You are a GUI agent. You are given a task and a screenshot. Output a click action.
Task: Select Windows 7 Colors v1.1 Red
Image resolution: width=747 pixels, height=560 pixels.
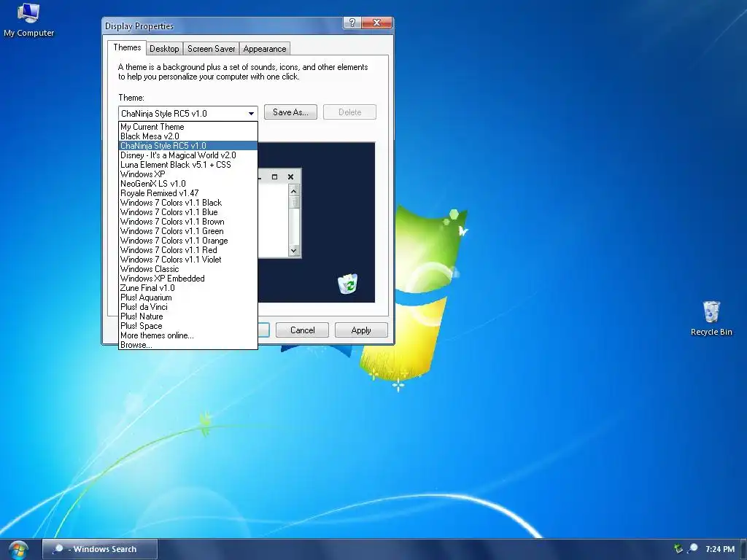pos(187,251)
